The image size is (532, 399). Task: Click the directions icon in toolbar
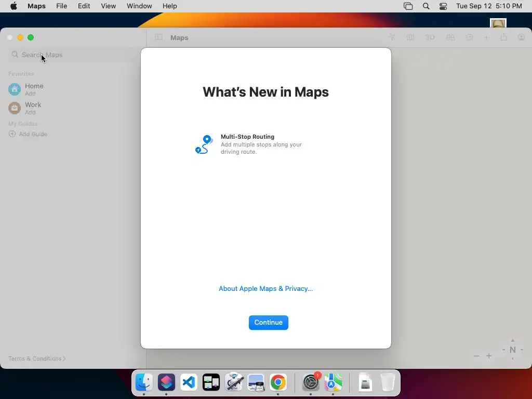point(469,37)
